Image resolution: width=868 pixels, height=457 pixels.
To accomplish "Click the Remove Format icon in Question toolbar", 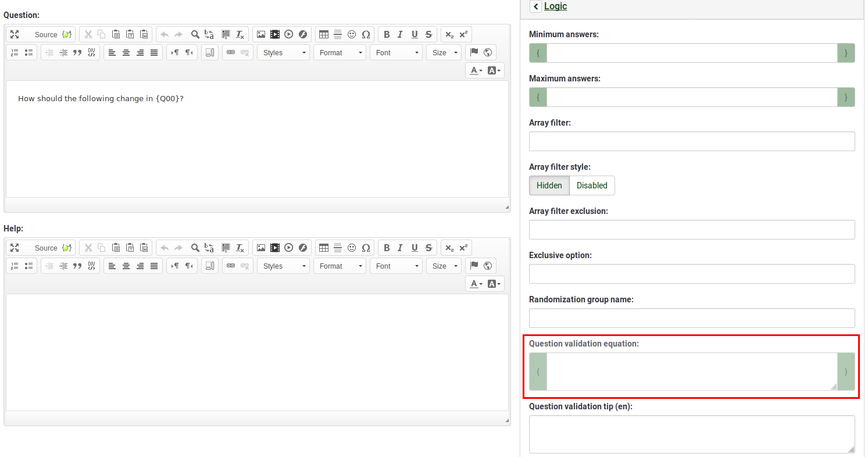I will [240, 34].
